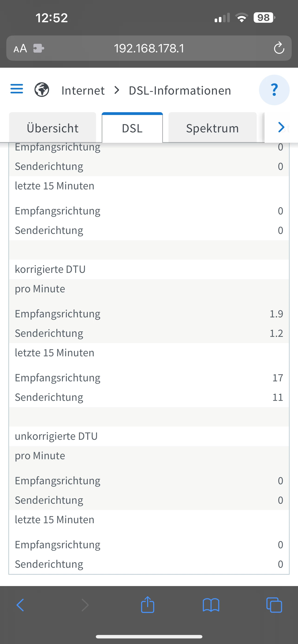This screenshot has width=298, height=644.
Task: Tap the globe Internet icon
Action: click(42, 90)
